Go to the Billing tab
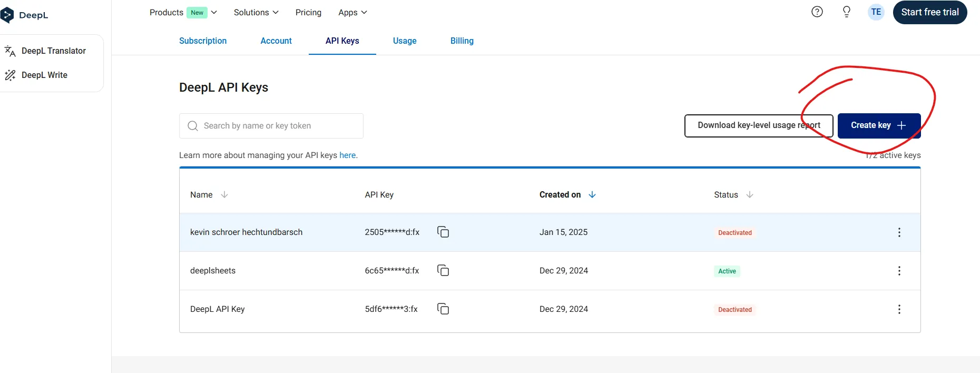Viewport: 980px width, 373px height. pyautogui.click(x=462, y=41)
